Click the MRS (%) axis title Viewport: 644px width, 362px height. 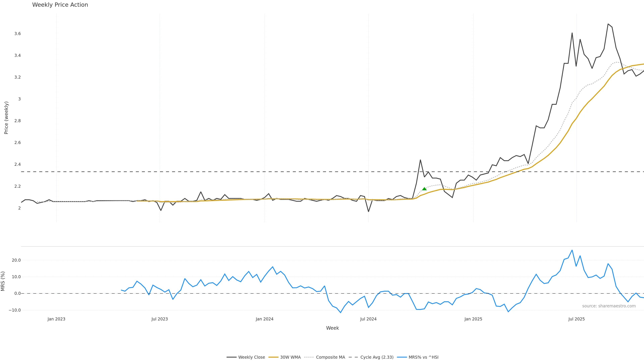pos(3,281)
